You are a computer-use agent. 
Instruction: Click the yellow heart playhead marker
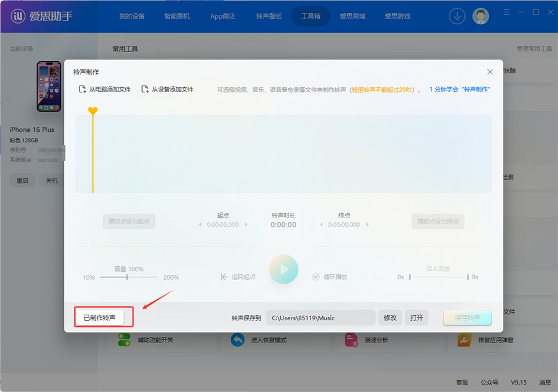tap(93, 111)
